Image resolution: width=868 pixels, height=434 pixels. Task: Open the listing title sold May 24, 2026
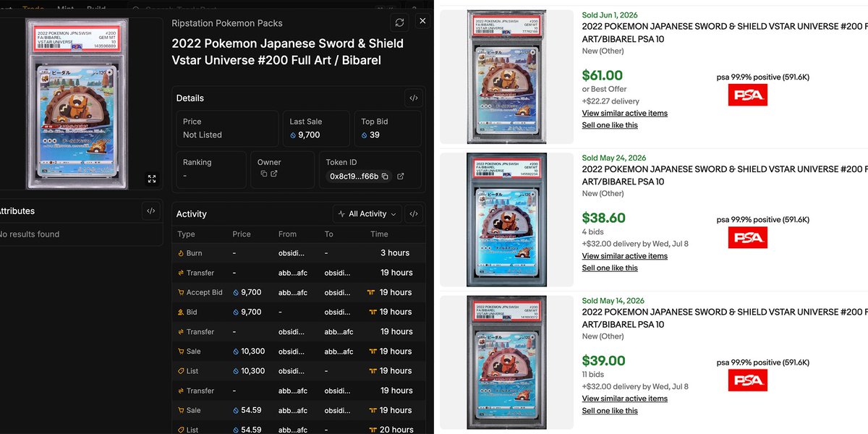coord(725,176)
